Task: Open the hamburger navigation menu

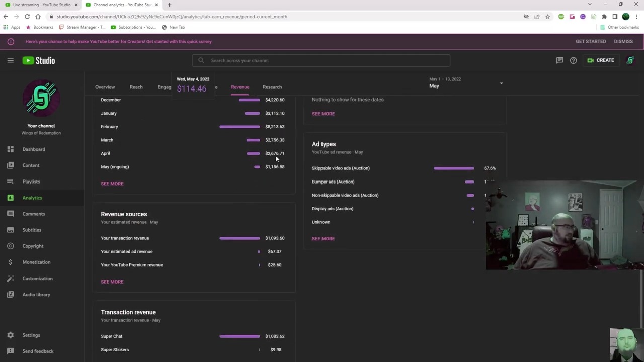Action: pos(10,60)
